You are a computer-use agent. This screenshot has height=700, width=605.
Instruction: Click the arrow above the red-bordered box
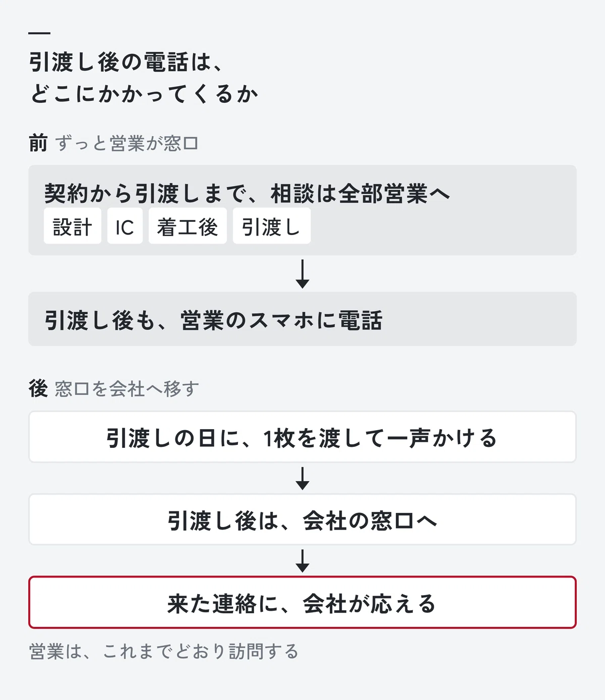(302, 561)
